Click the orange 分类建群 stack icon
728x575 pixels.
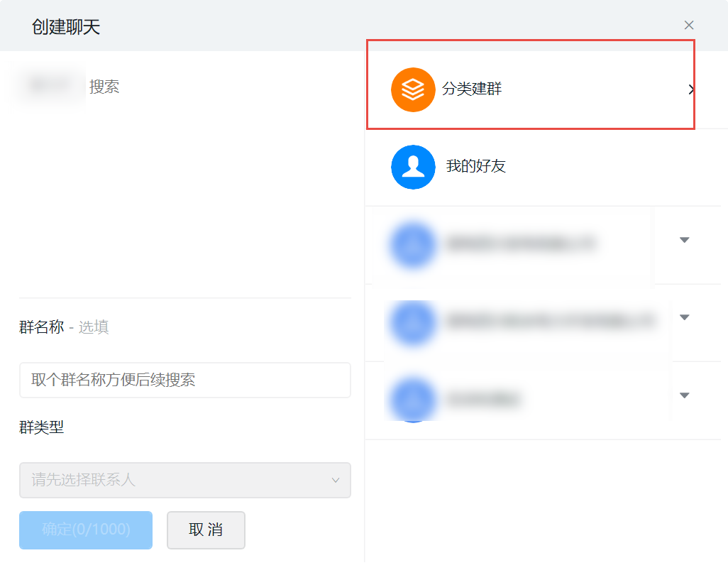[412, 89]
